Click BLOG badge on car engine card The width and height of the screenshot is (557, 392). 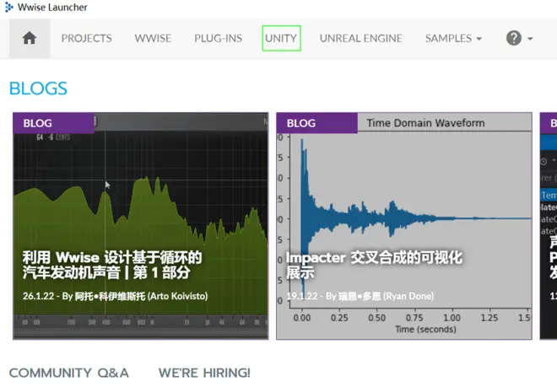point(54,123)
